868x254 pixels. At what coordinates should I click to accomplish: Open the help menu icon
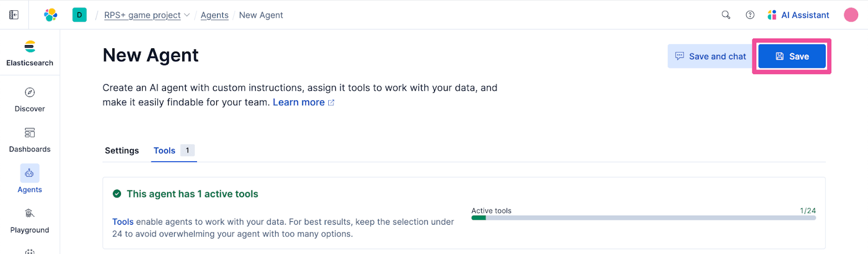point(750,15)
